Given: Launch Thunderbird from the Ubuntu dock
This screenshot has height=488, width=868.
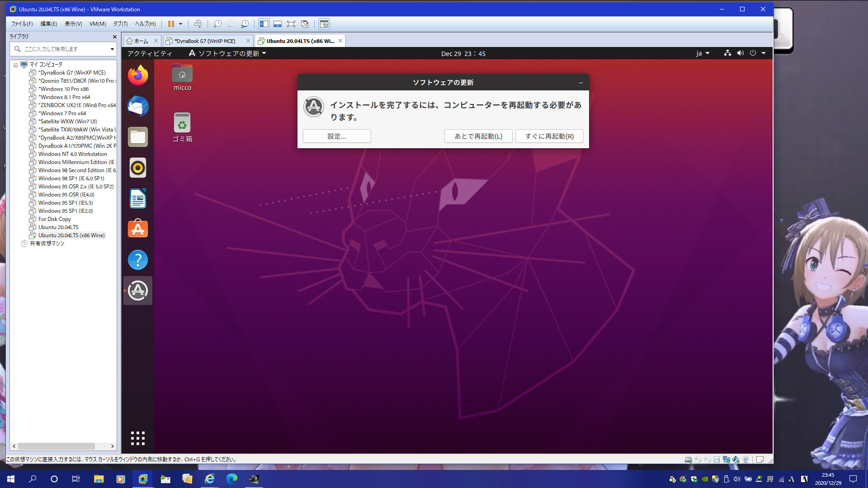Looking at the screenshot, I should coord(138,106).
